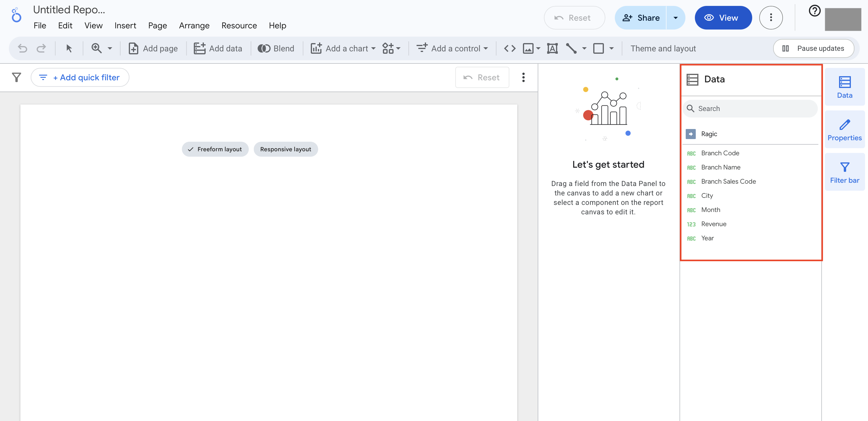
Task: Open the Help menu
Action: (x=277, y=26)
